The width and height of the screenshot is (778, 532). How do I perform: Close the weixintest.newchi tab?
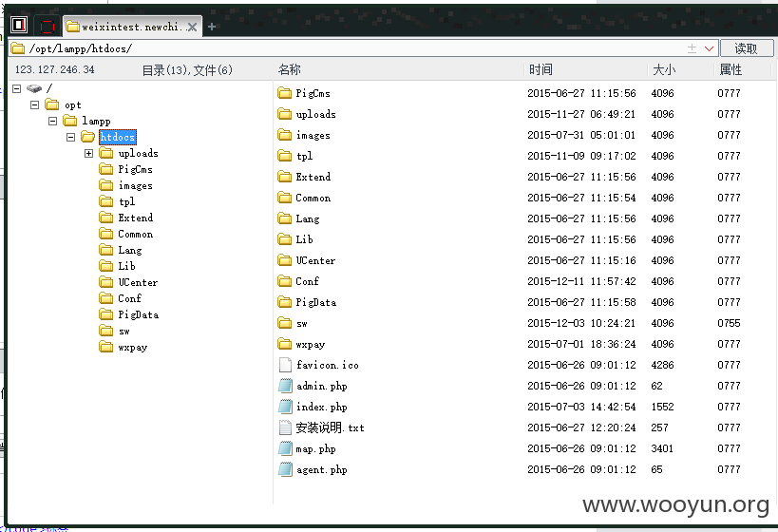tap(192, 27)
